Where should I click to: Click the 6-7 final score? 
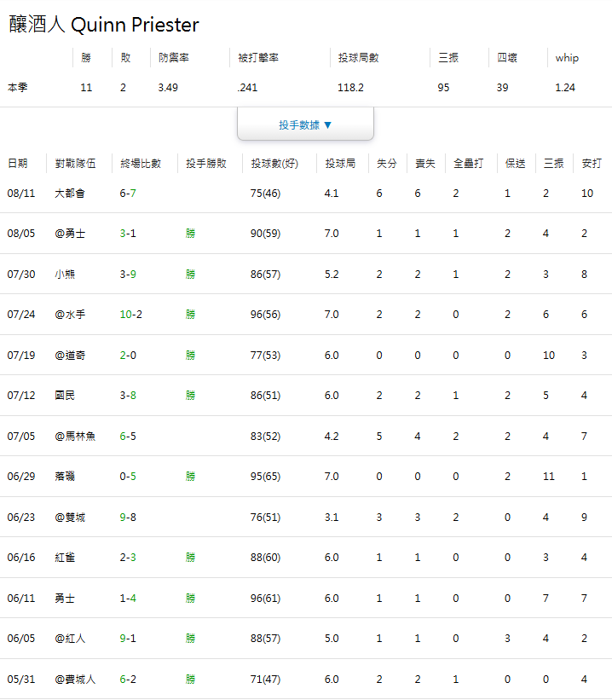[x=128, y=194]
